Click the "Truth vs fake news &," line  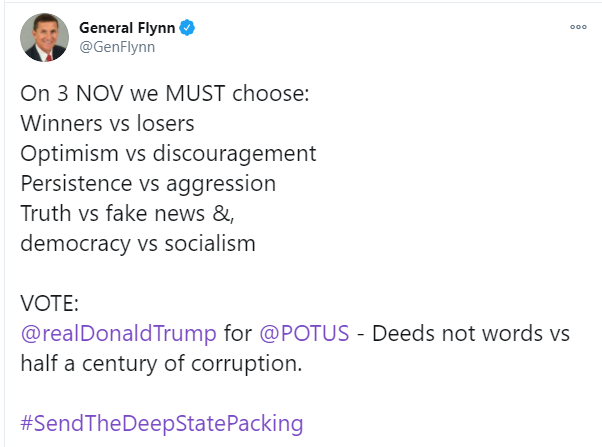[127, 214]
